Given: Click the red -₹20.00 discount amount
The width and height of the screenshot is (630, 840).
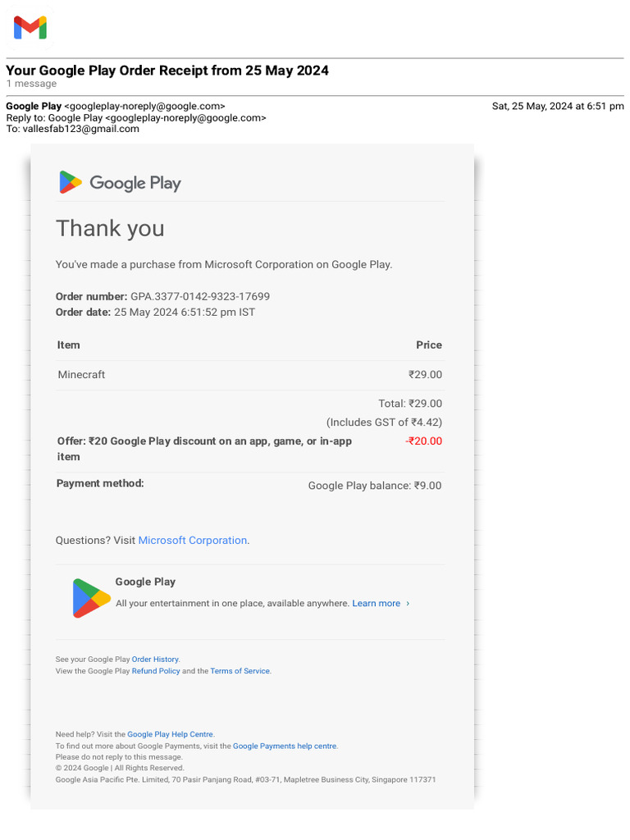Looking at the screenshot, I should tap(423, 441).
